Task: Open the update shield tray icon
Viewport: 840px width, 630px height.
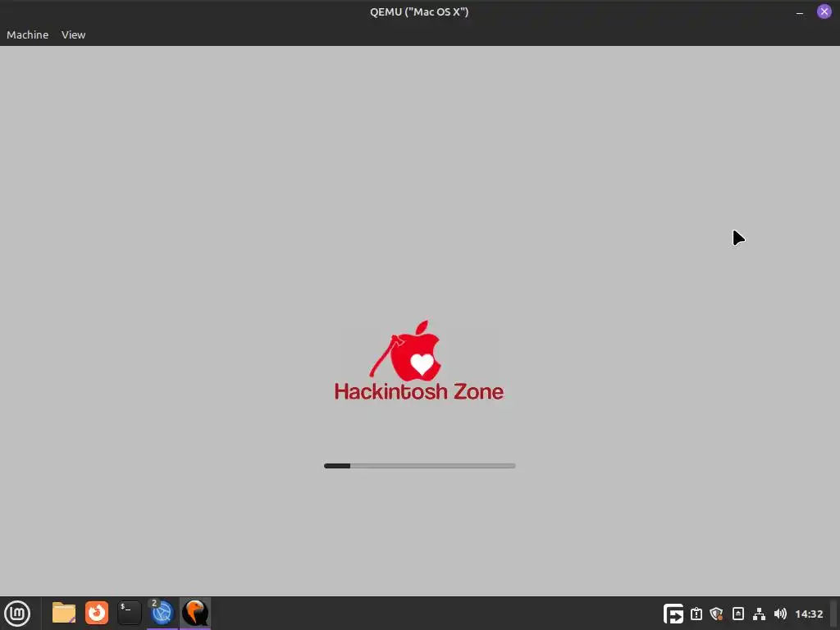Action: click(717, 614)
